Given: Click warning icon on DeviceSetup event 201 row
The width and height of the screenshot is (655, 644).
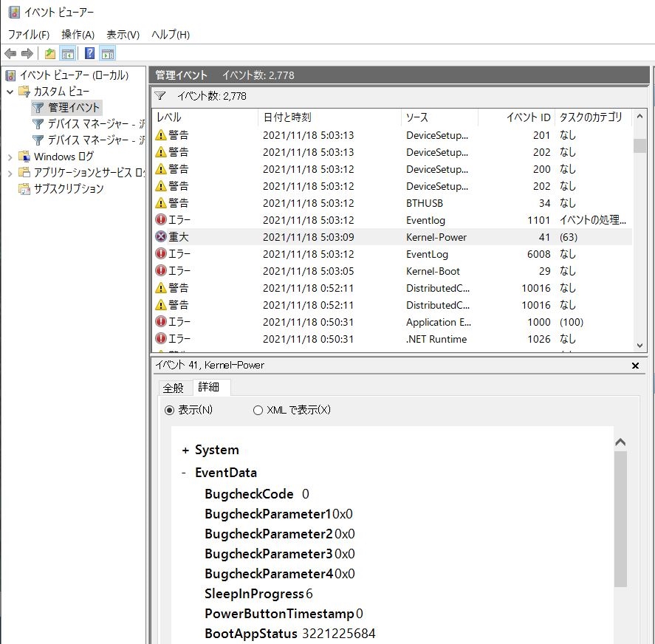Looking at the screenshot, I should tap(161, 135).
